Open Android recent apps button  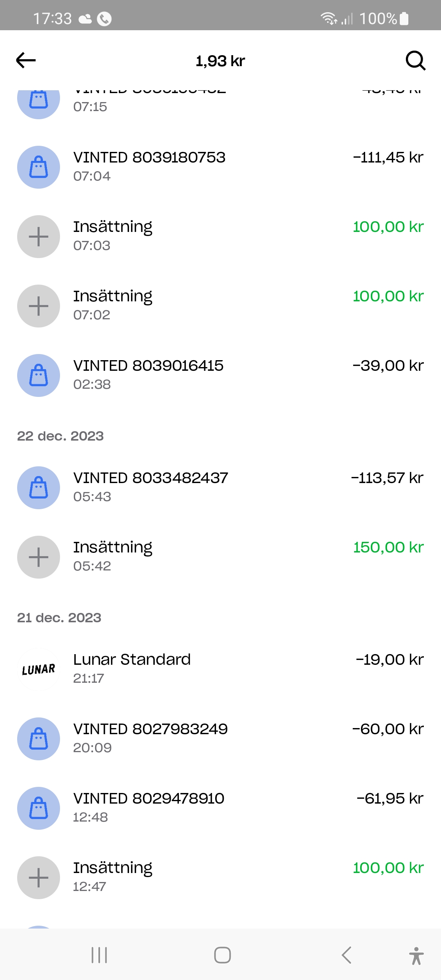tap(99, 955)
